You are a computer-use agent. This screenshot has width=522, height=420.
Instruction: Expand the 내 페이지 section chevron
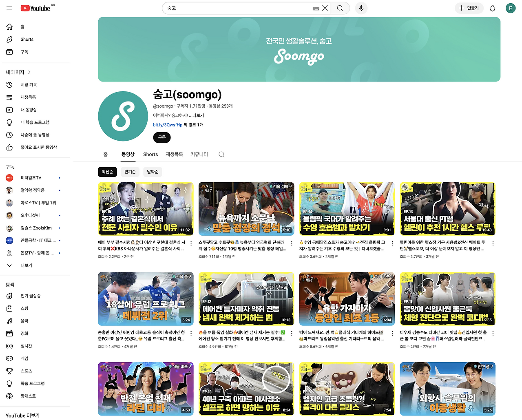click(29, 72)
